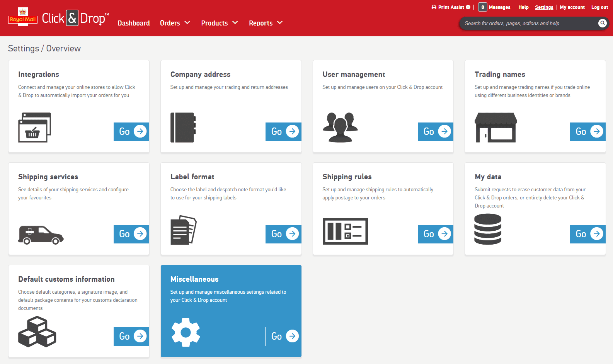The image size is (613, 364).
Task: Click the Miscellaneous card title
Action: [x=194, y=279]
